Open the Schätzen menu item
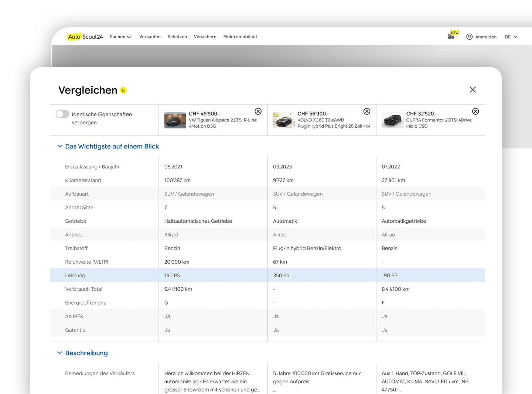This screenshot has width=532, height=394. 177,37
